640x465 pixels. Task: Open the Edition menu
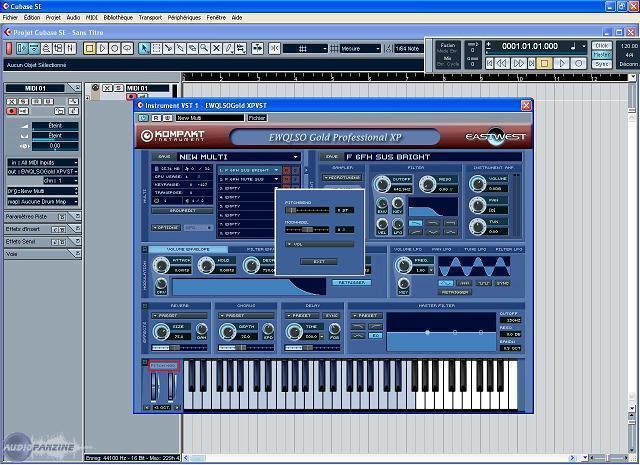pyautogui.click(x=31, y=18)
